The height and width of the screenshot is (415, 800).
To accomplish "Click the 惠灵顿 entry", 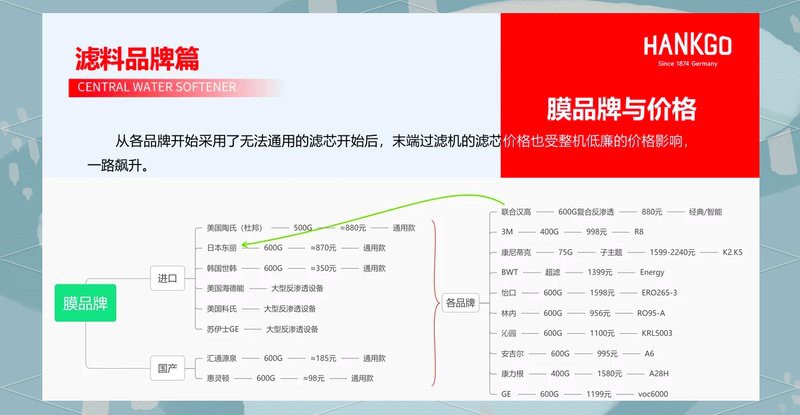I will coord(218,378).
